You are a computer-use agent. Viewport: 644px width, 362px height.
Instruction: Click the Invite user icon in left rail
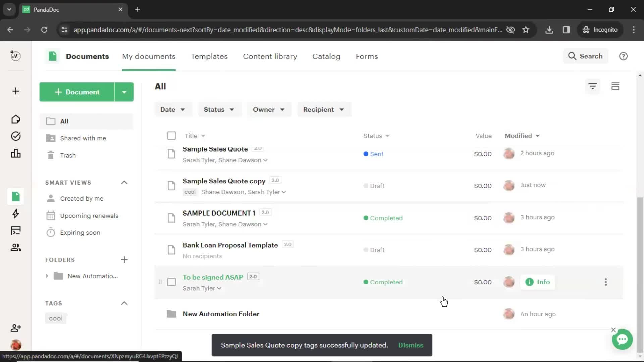coord(16,328)
